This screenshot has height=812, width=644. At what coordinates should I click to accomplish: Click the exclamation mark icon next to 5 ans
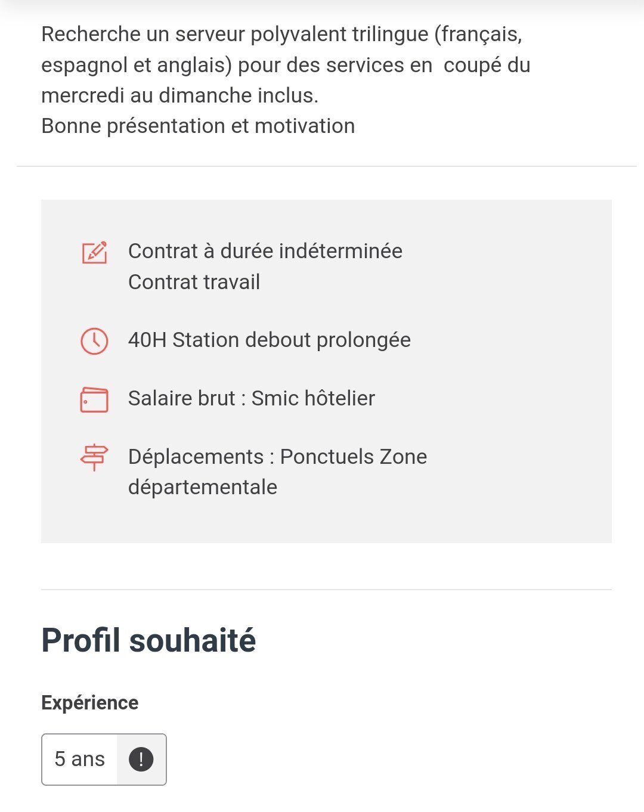click(141, 760)
